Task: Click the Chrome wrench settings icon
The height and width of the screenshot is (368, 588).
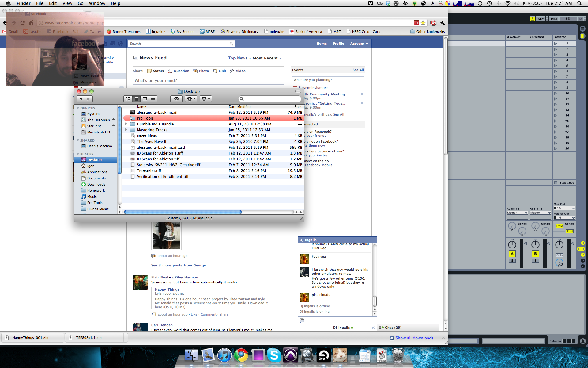Action: [442, 23]
